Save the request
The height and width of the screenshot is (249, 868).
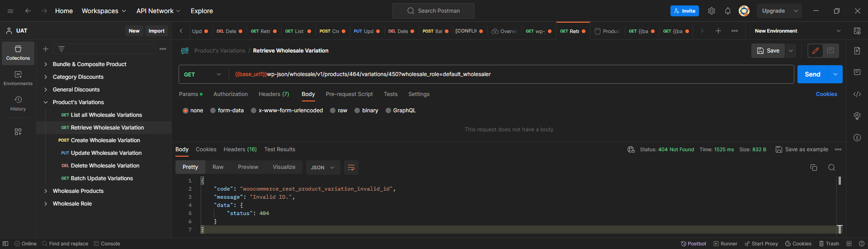[769, 51]
